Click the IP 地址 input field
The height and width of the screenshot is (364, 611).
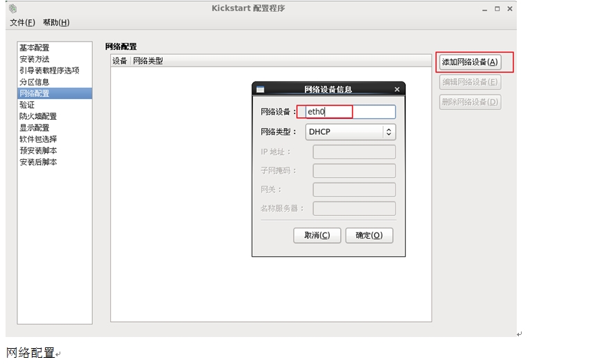coord(354,152)
